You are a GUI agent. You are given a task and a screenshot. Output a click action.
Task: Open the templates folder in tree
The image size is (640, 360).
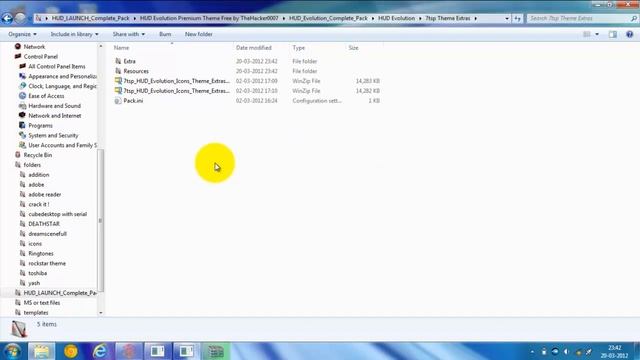(36, 313)
